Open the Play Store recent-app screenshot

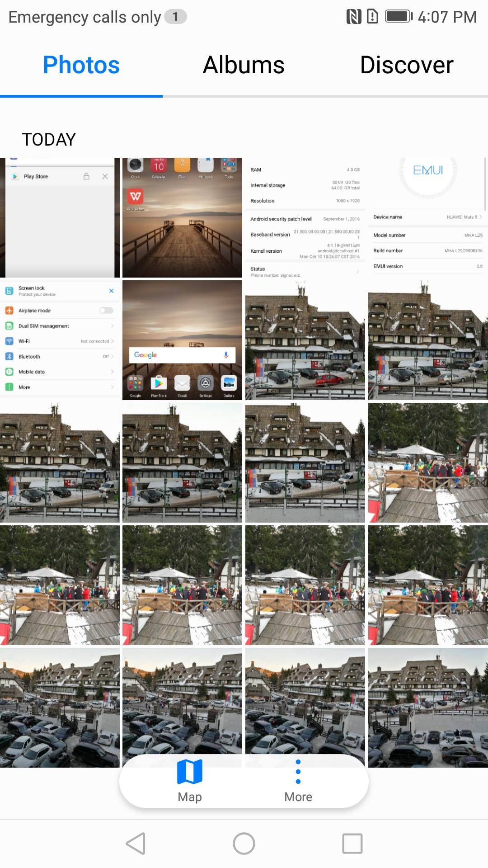click(x=60, y=217)
